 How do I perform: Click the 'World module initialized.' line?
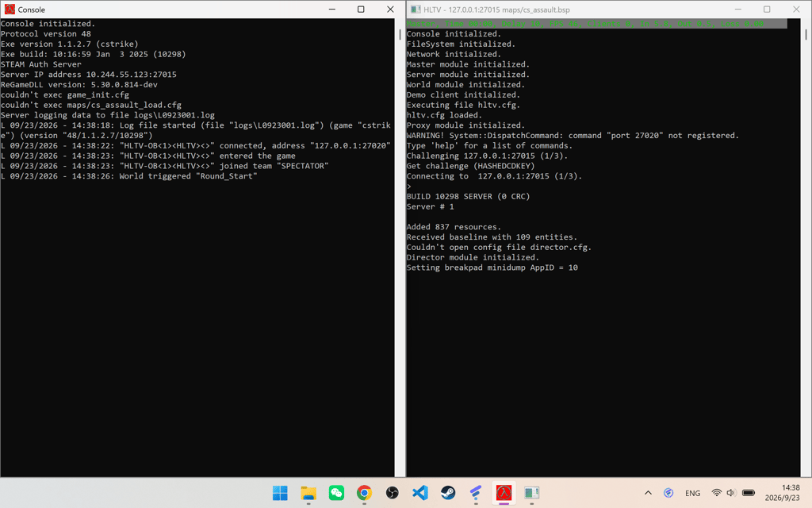(x=465, y=84)
